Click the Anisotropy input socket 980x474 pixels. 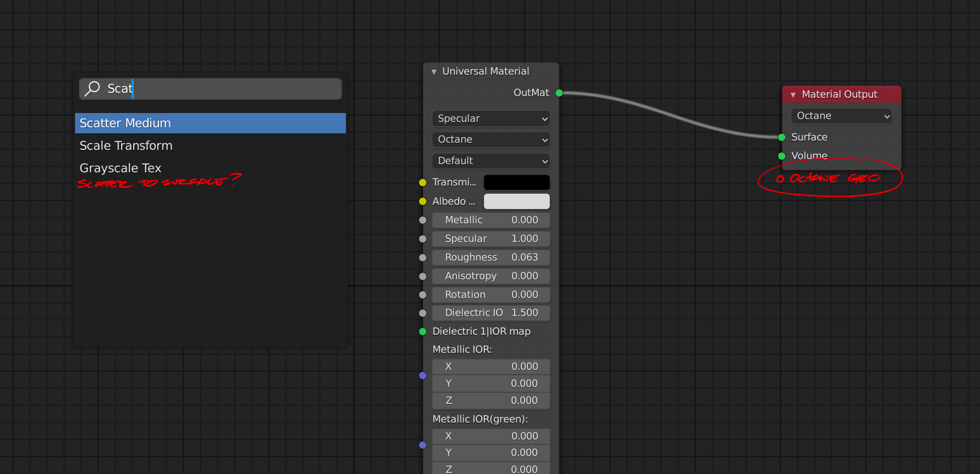(x=423, y=276)
